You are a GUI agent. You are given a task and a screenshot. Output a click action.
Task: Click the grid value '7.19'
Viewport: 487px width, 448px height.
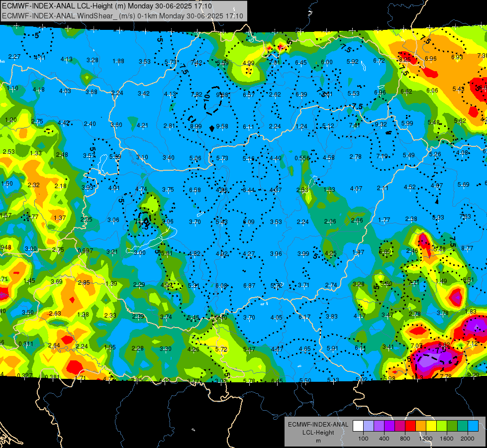tap(382, 156)
